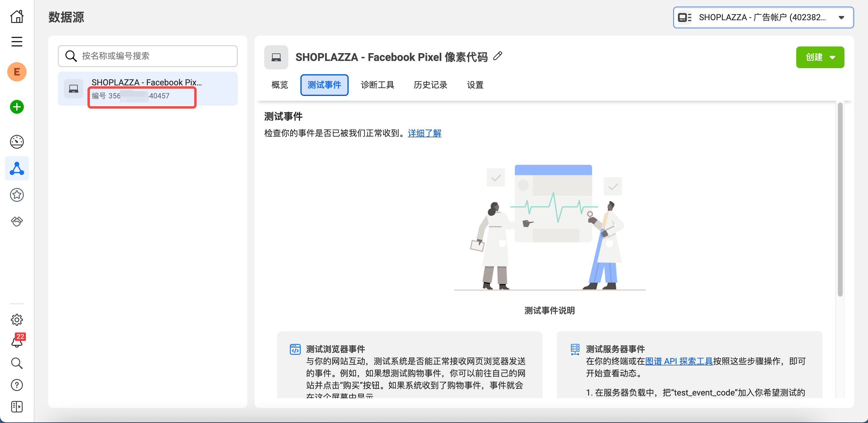Click the ad account icon in selector
This screenshot has width=868, height=423.
point(685,17)
